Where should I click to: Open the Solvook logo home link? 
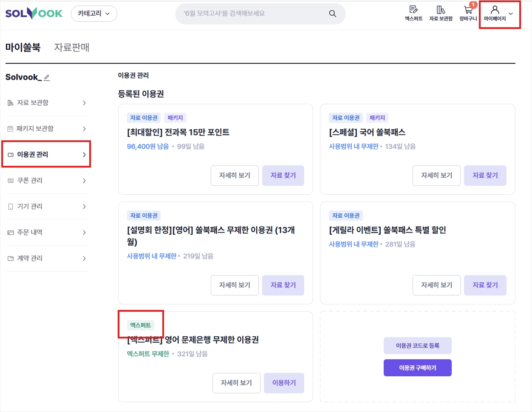34,13
